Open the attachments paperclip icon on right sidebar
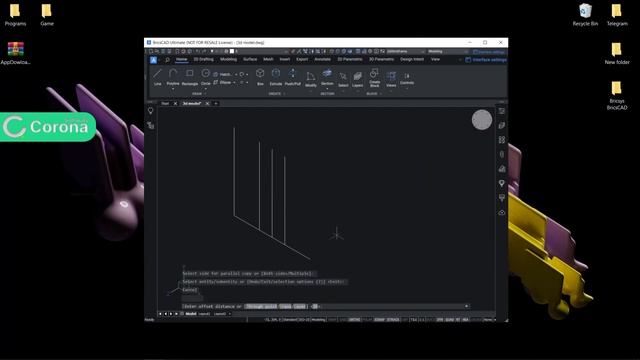640x360 pixels. (x=502, y=154)
